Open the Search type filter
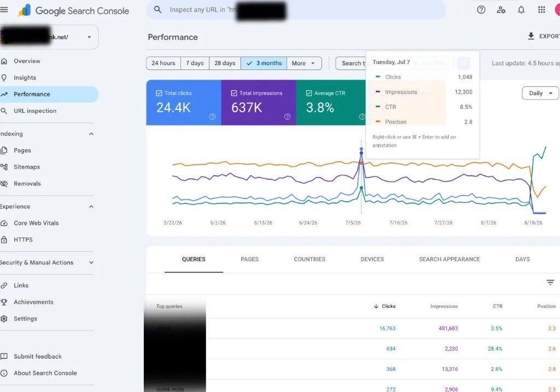Screen dimensions: 560x392 pyautogui.click(x=351, y=63)
